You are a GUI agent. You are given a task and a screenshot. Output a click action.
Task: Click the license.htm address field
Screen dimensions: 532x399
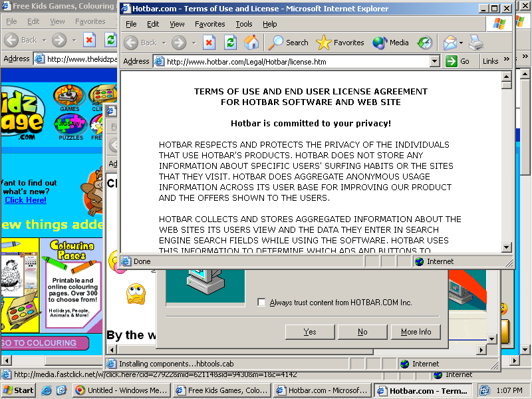tap(292, 61)
